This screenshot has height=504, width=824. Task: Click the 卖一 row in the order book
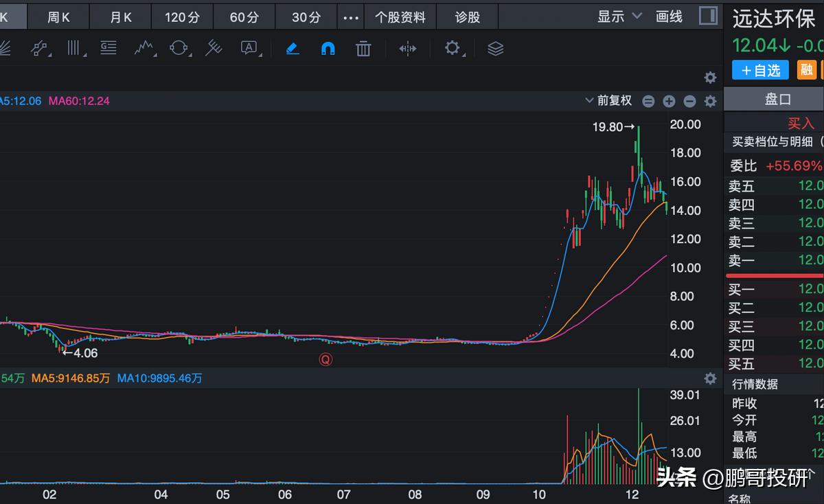click(775, 260)
